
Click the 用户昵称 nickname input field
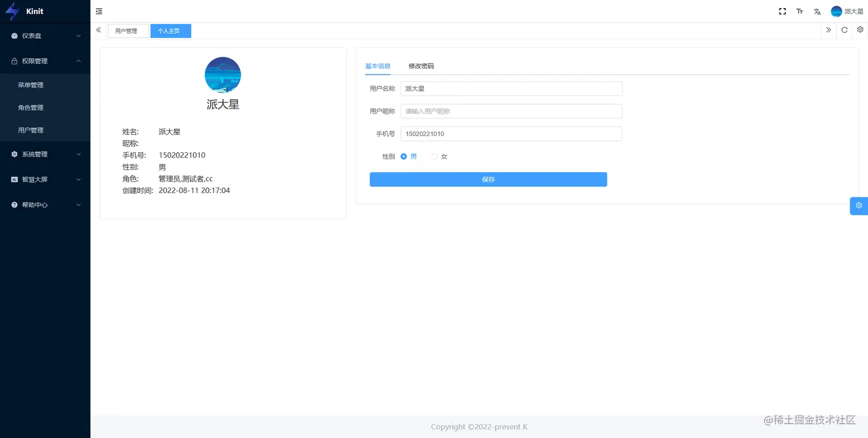click(511, 111)
